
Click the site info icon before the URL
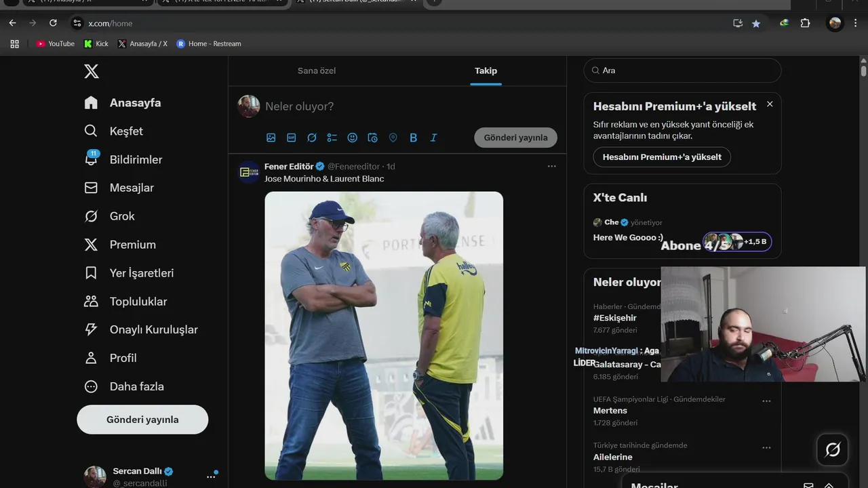(x=77, y=23)
